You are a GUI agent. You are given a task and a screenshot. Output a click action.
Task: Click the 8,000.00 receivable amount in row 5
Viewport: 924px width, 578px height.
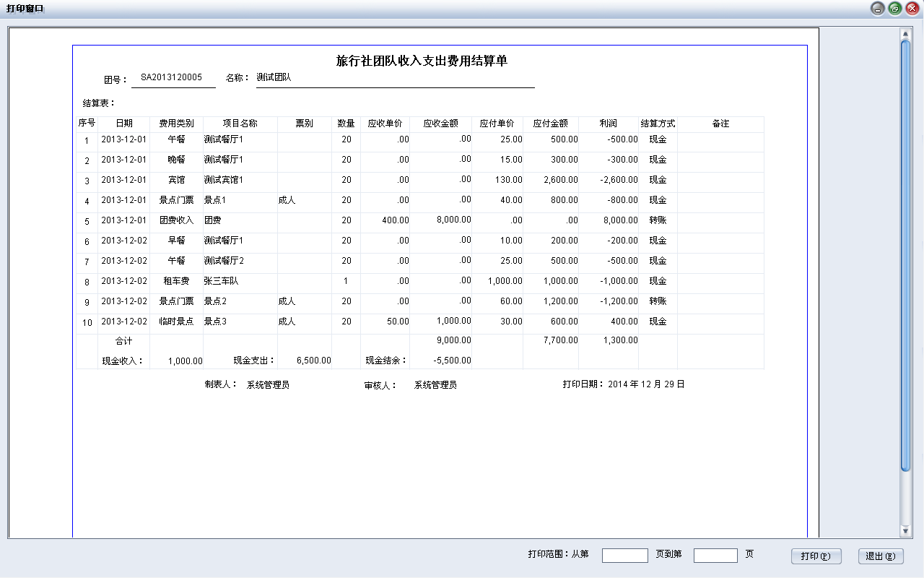tap(454, 220)
